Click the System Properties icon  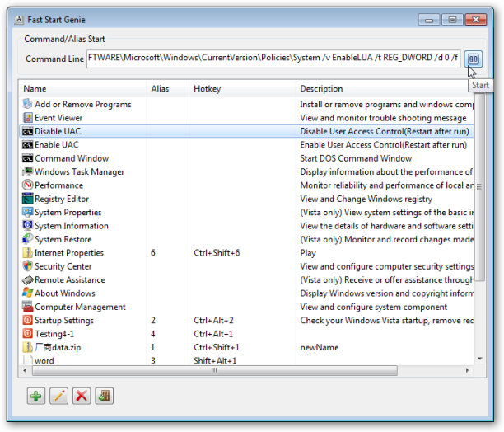28,213
